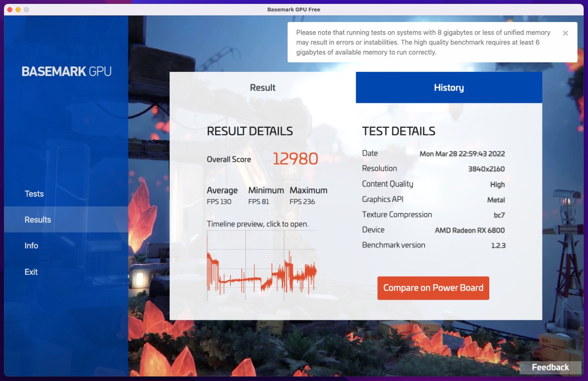588x381 pixels.
Task: Click the Content Quality value High
Action: [497, 184]
